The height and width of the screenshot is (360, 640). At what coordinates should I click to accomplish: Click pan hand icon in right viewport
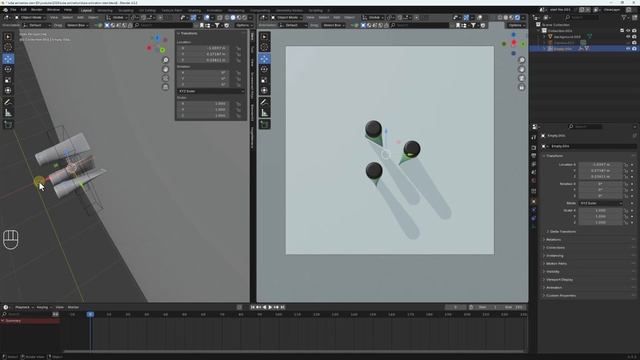(521, 69)
